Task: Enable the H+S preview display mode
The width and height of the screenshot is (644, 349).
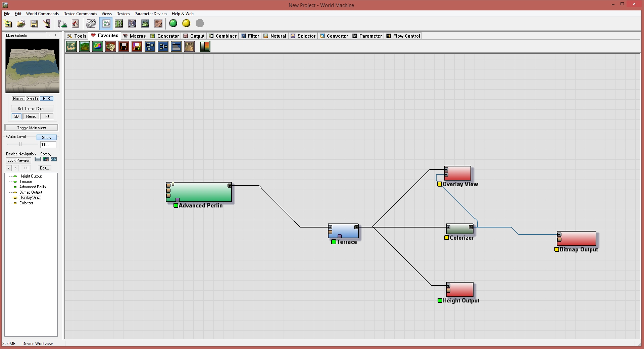Action: (46, 99)
